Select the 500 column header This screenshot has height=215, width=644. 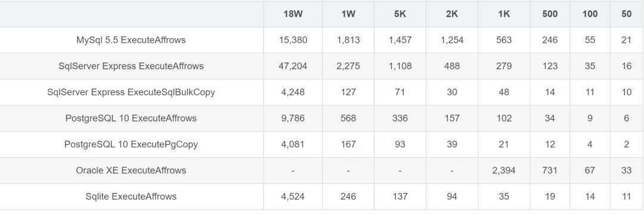pos(550,14)
